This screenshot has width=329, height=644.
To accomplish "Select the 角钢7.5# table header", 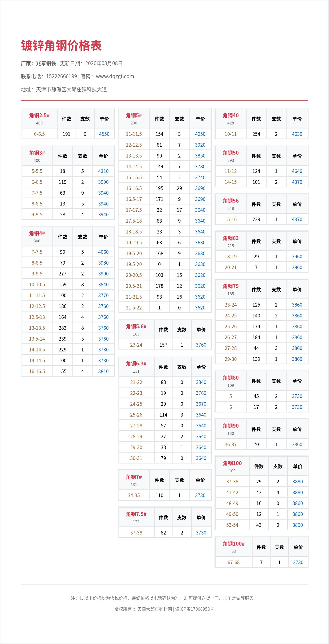I will click(136, 517).
